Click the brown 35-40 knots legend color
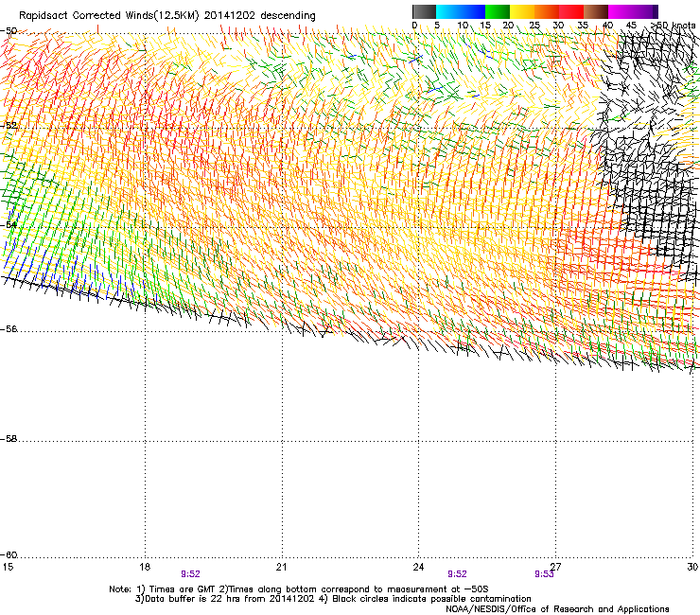700x615 pixels. point(596,11)
